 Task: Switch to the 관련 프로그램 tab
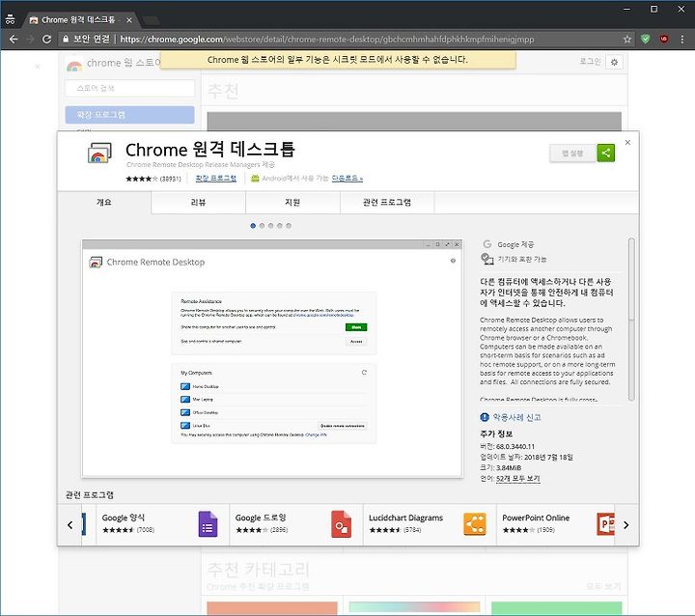click(x=387, y=202)
